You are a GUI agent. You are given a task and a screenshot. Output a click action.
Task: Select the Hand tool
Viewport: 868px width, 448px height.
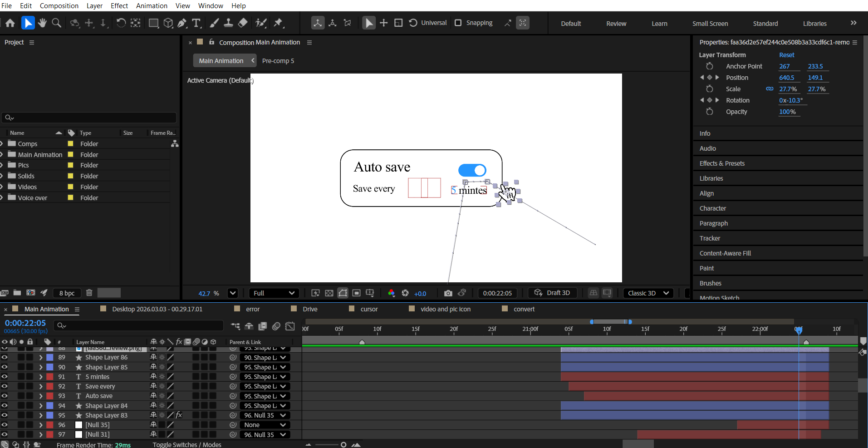coord(42,23)
